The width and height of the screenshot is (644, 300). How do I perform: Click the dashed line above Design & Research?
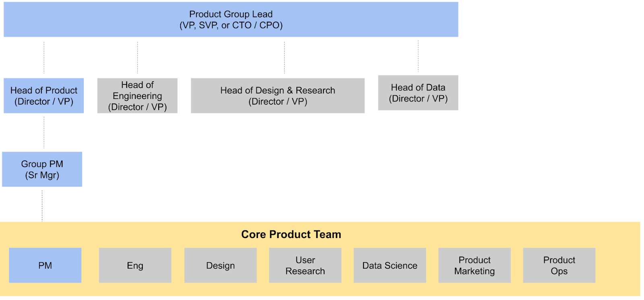[x=284, y=58]
